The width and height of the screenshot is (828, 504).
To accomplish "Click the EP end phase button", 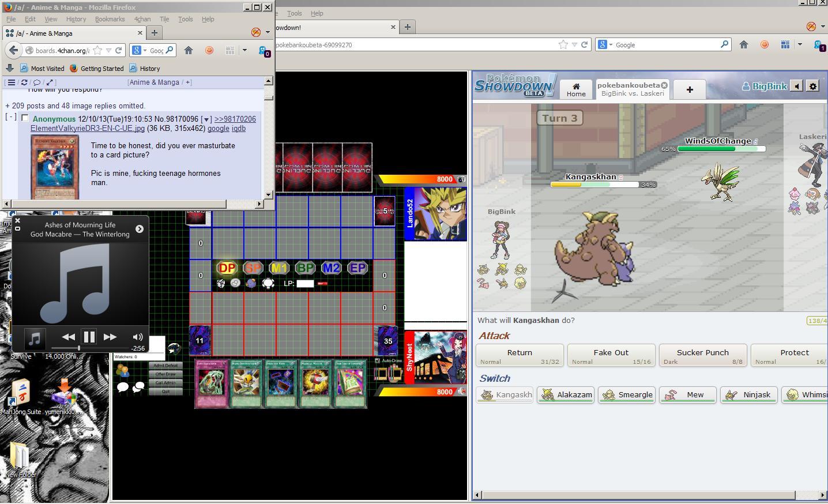I will tap(357, 268).
